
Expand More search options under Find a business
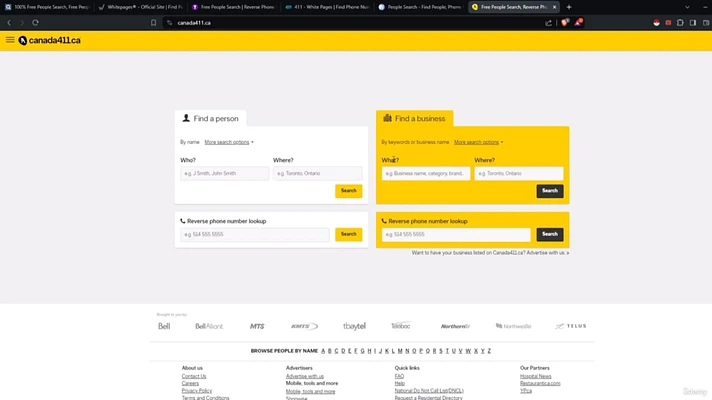tap(477, 142)
